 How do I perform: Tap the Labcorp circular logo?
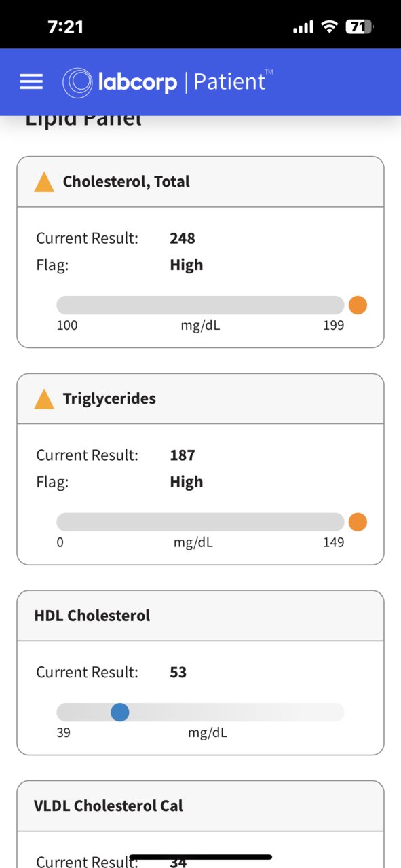point(77,82)
